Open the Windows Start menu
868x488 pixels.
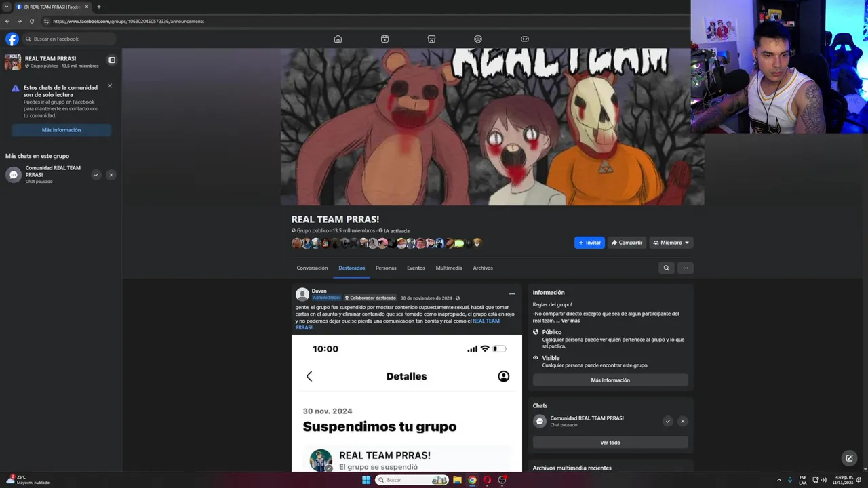(366, 480)
